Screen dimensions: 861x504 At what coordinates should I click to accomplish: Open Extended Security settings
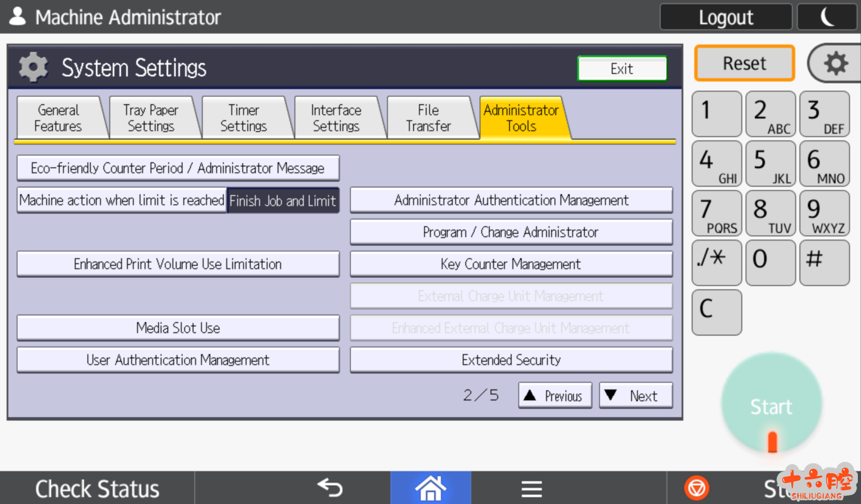(511, 360)
